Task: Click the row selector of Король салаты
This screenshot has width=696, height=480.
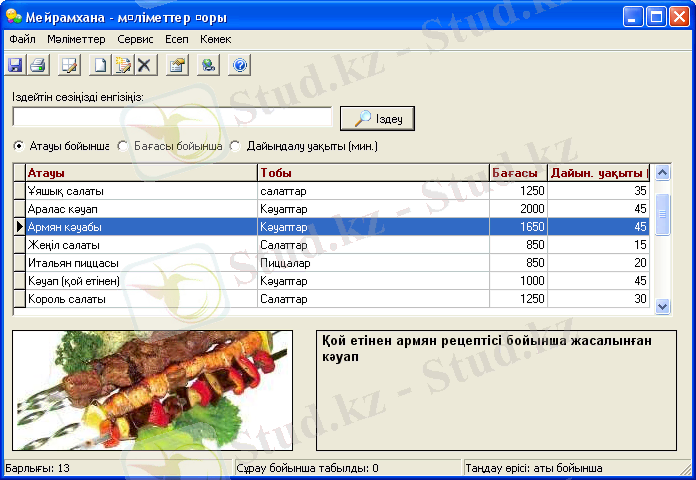Action: (x=19, y=299)
